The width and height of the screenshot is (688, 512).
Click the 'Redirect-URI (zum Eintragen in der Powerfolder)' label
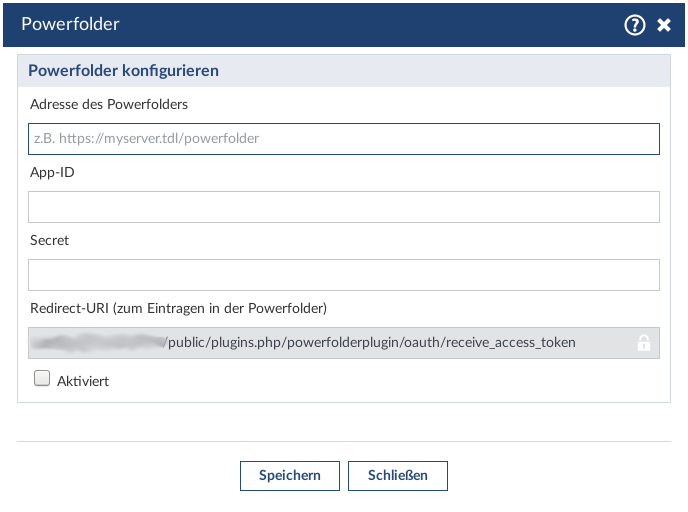[178, 308]
